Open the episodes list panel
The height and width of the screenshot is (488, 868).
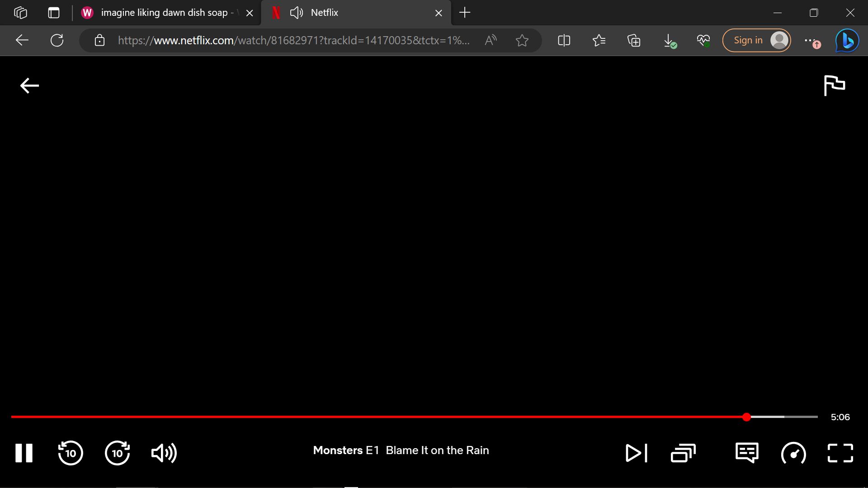pos(683,453)
